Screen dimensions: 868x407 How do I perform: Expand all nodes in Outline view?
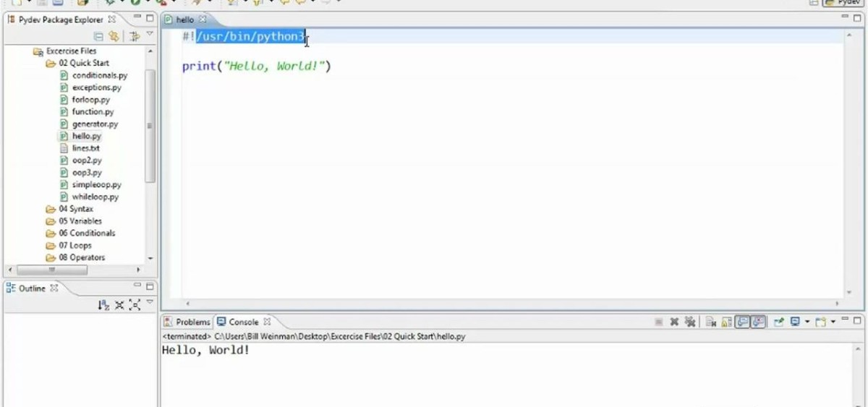coord(135,305)
